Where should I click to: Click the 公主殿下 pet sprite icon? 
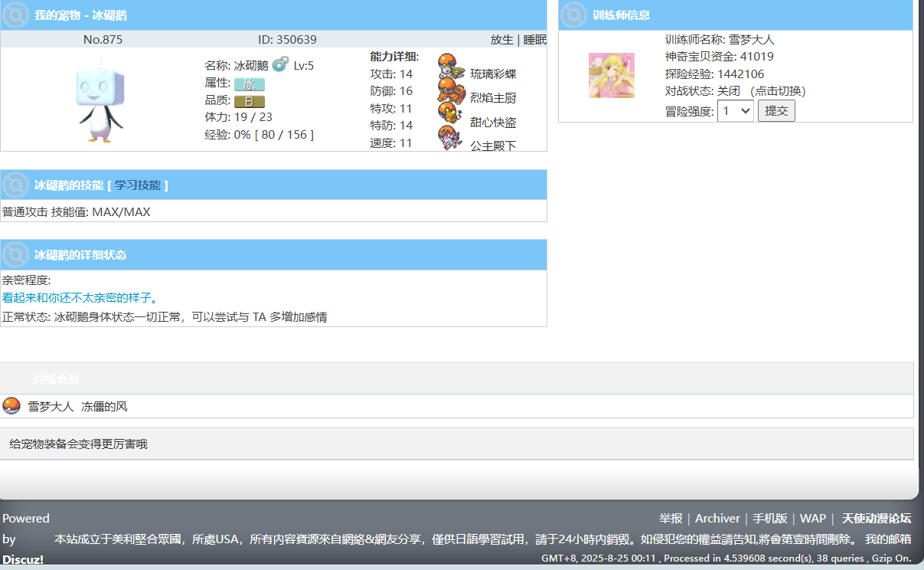tap(452, 138)
